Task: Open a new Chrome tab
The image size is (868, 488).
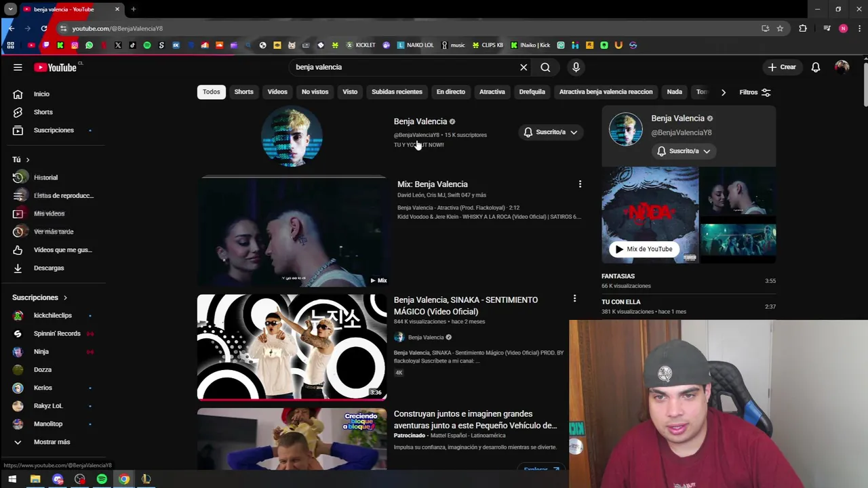Action: 134,9
